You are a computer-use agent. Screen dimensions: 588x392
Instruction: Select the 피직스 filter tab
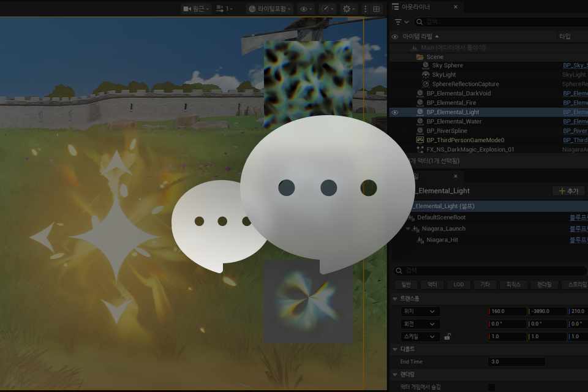click(x=513, y=285)
